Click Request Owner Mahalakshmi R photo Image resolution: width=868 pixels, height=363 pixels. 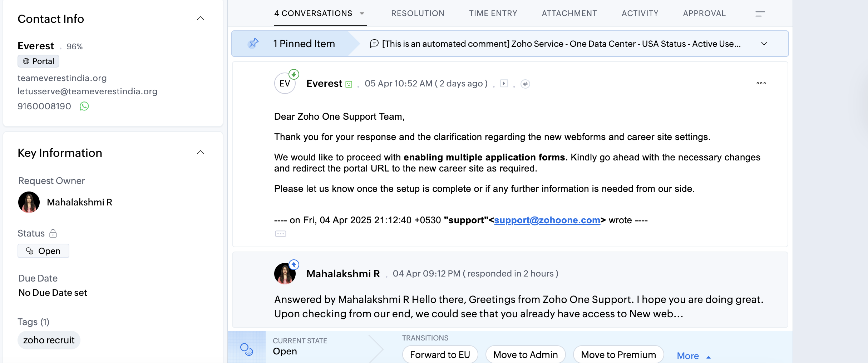(x=29, y=202)
